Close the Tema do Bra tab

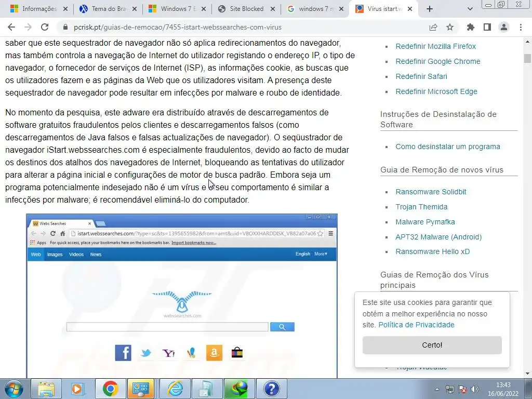(x=135, y=9)
